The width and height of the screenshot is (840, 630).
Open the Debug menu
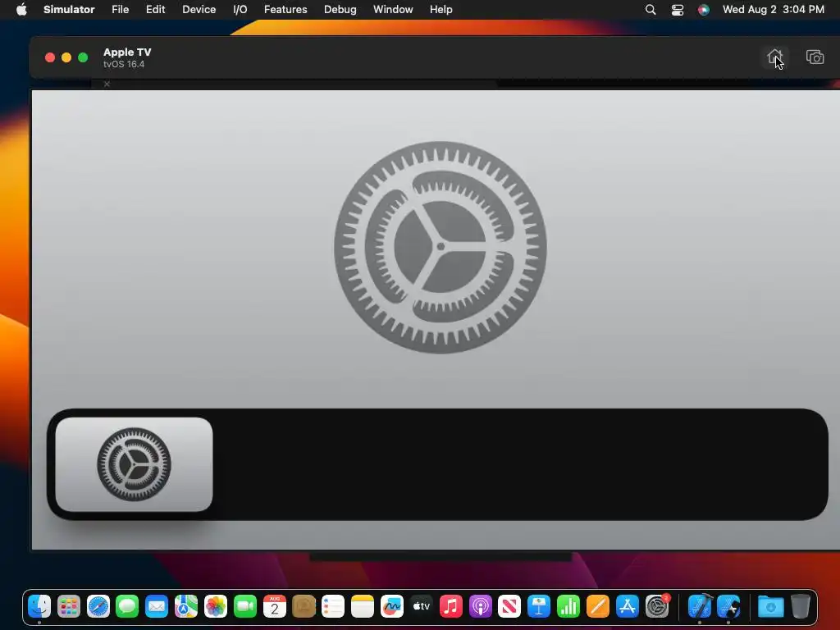[x=340, y=9]
